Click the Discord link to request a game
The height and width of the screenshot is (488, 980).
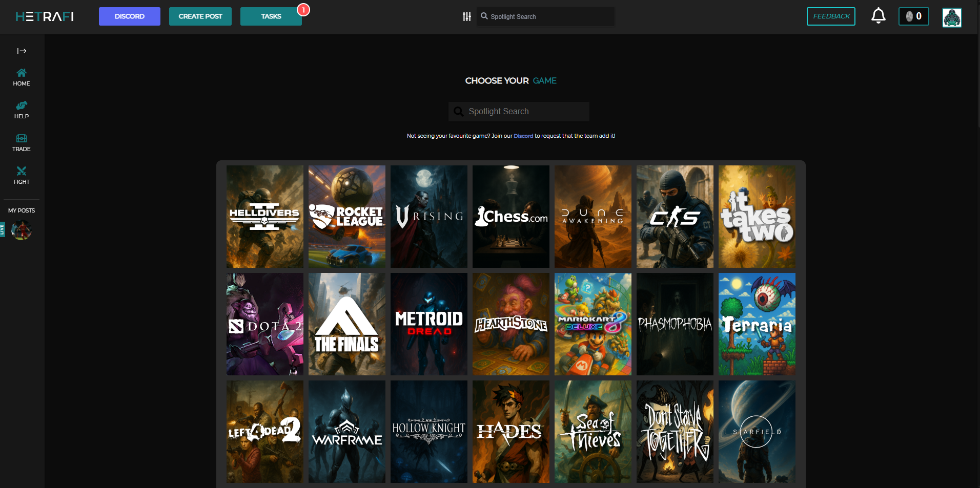click(x=523, y=136)
